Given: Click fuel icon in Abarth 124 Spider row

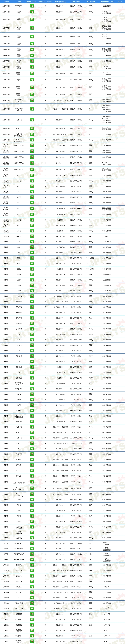Looking at the screenshot, I should point(32,6).
